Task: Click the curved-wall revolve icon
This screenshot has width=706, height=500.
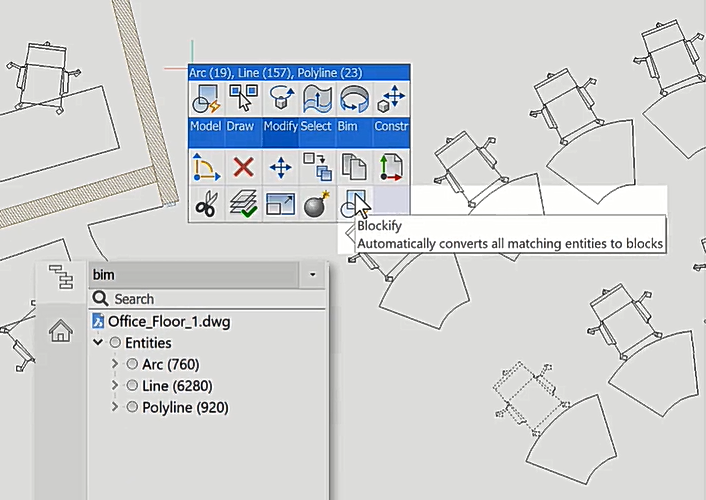Action: point(354,99)
